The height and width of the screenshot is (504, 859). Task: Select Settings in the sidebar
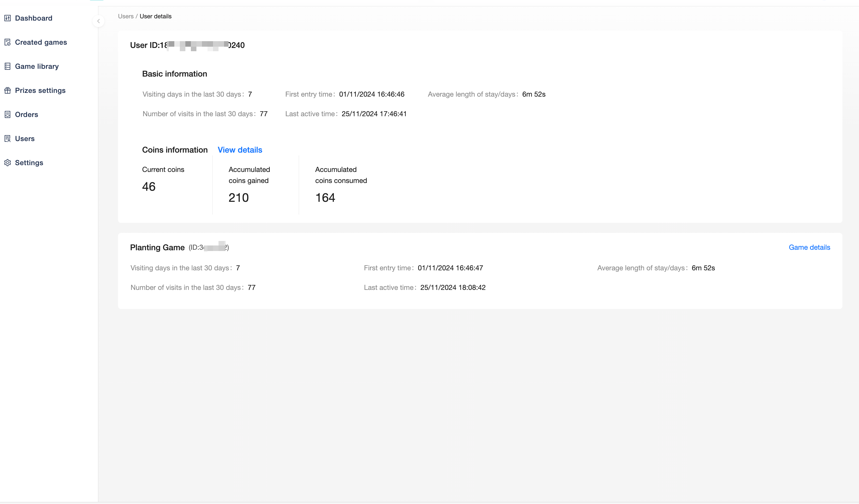click(x=29, y=163)
